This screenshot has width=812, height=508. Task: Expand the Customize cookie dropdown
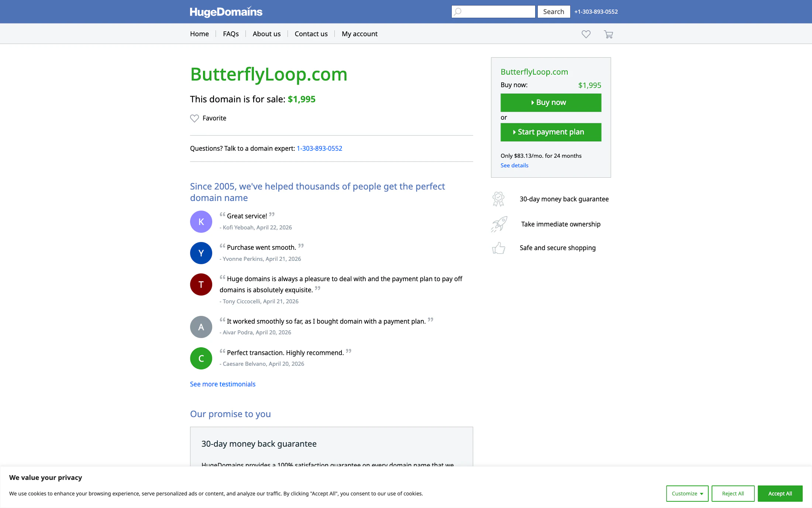pyautogui.click(x=687, y=494)
